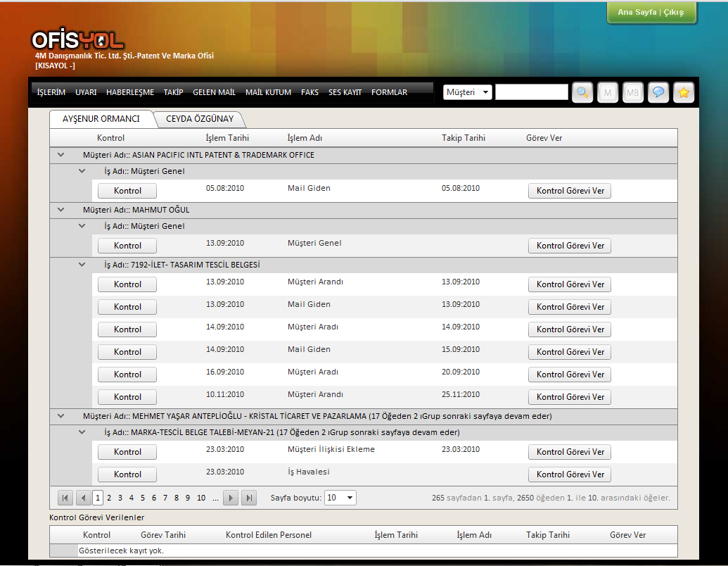Image resolution: width=728 pixels, height=566 pixels.
Task: Click the MB toolbar button
Action: click(x=633, y=93)
